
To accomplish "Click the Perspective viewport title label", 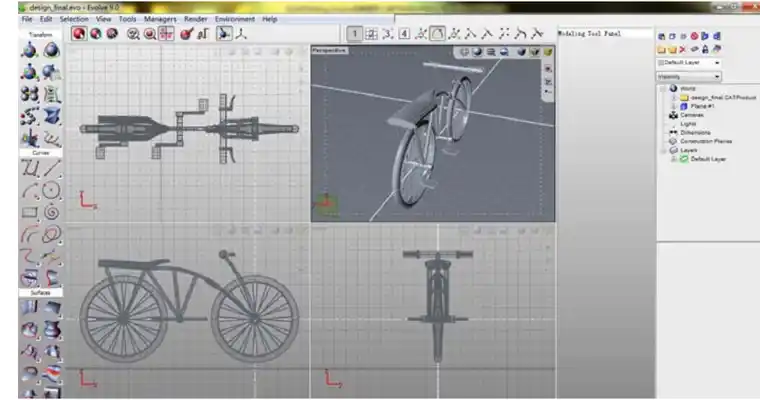I will pos(329,50).
